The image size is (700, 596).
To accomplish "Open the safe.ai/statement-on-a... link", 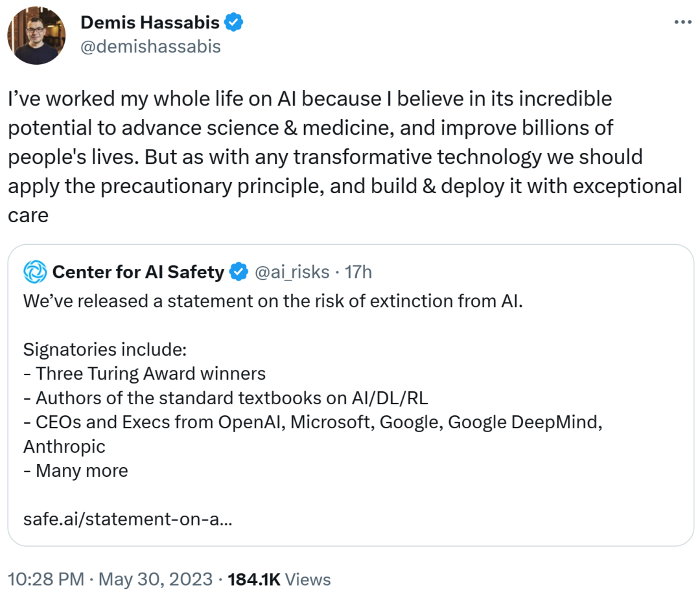I will (x=128, y=519).
